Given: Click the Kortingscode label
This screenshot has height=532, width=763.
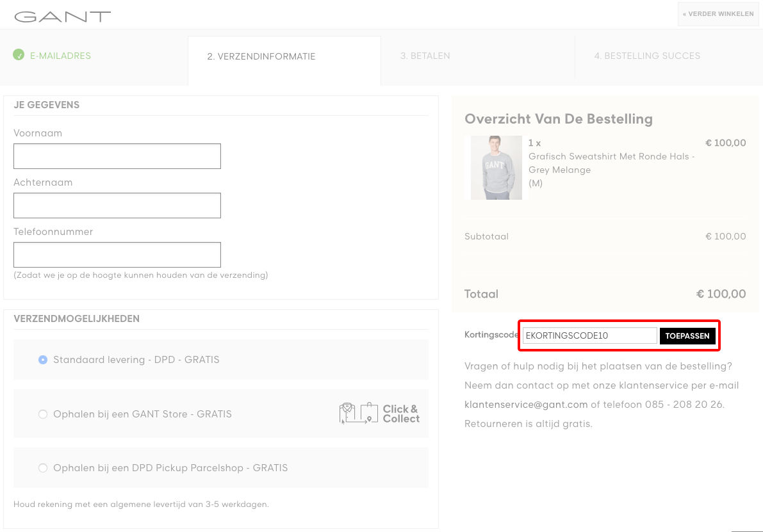Looking at the screenshot, I should (491, 335).
